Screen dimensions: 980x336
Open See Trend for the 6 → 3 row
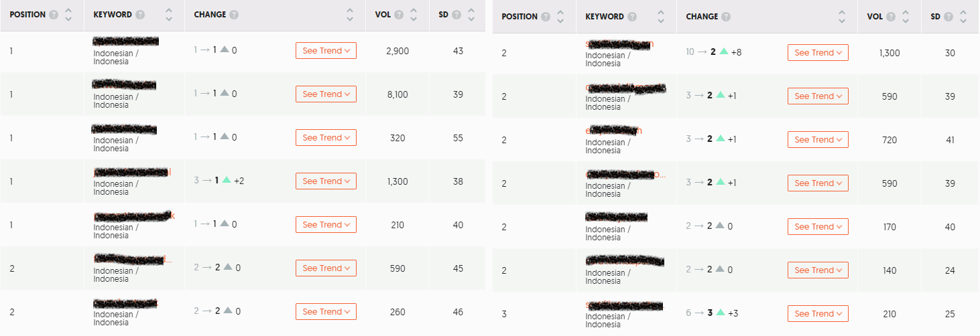pos(818,314)
